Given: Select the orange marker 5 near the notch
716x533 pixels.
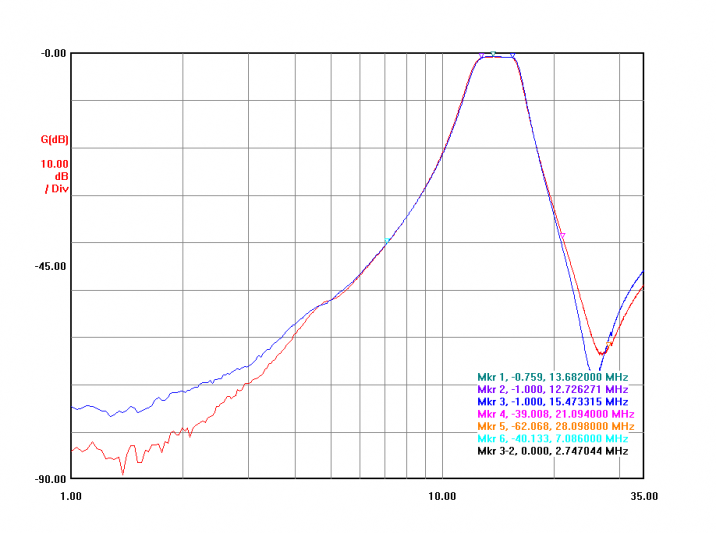Looking at the screenshot, I should [610, 344].
